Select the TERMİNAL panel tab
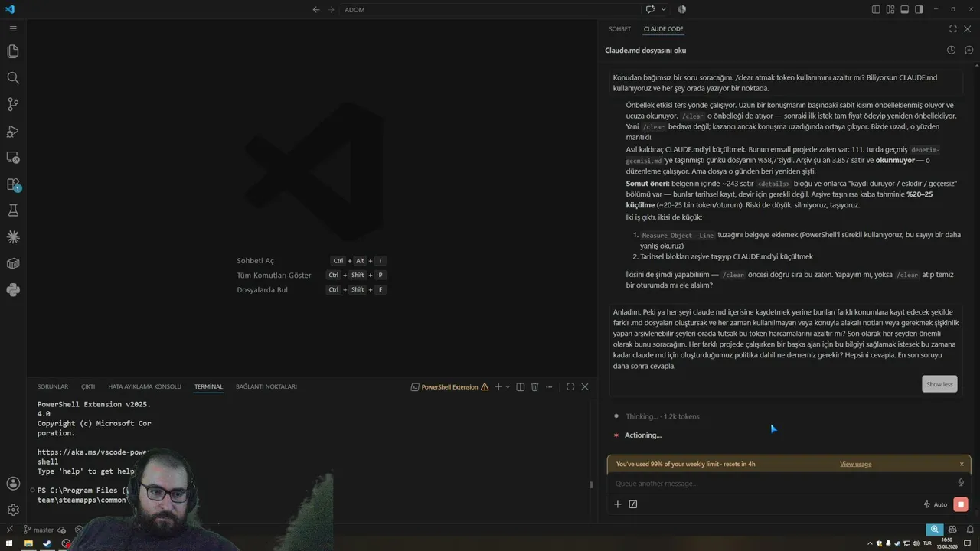Image resolution: width=980 pixels, height=551 pixels. pyautogui.click(x=208, y=387)
